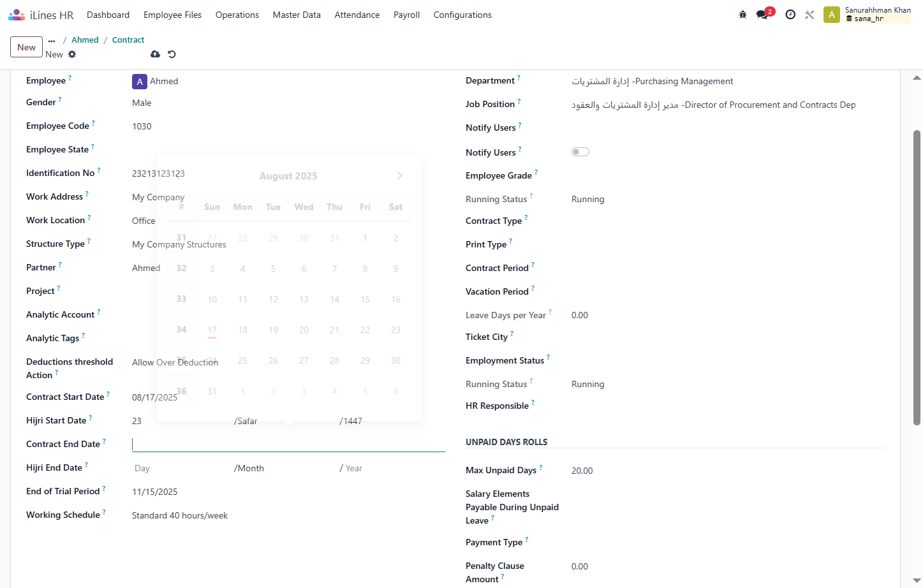The image size is (923, 588).
Task: Click the user avatar in the top bar
Action: point(832,15)
